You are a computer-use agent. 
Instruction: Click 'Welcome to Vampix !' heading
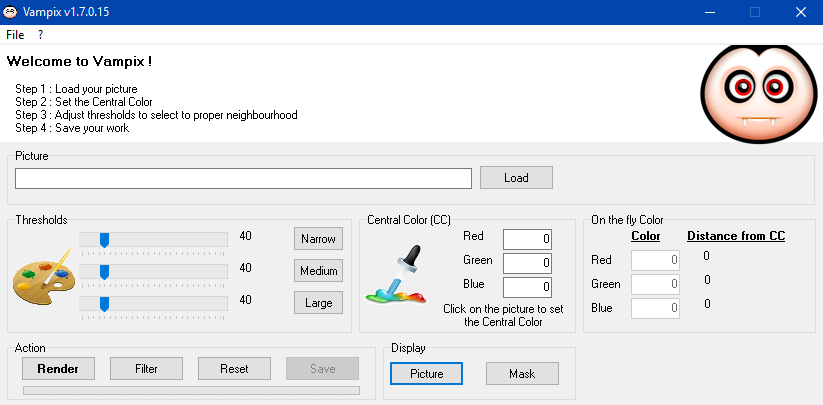click(x=79, y=61)
